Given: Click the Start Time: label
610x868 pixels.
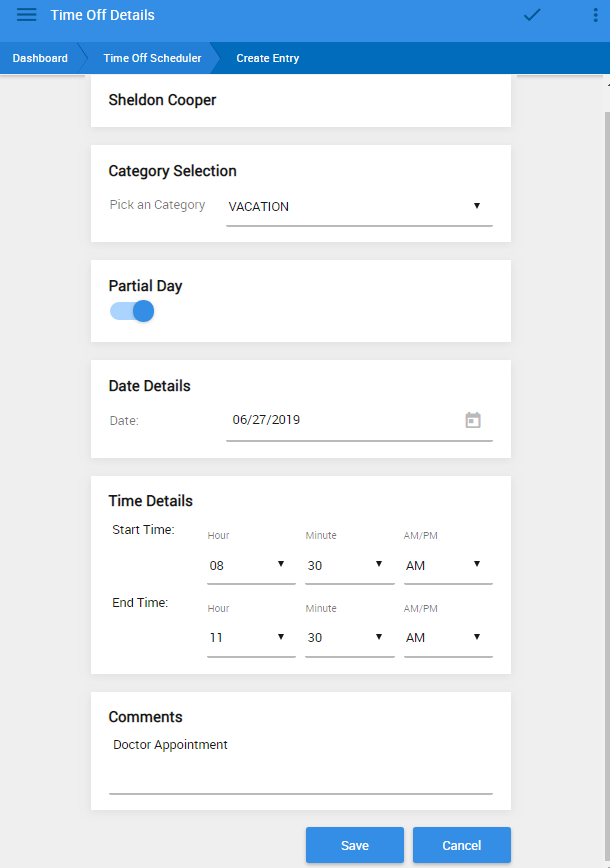Looking at the screenshot, I should click(143, 530).
